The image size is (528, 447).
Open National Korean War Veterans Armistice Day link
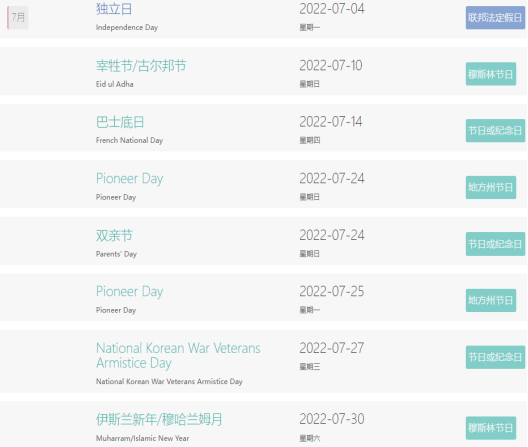coord(178,355)
